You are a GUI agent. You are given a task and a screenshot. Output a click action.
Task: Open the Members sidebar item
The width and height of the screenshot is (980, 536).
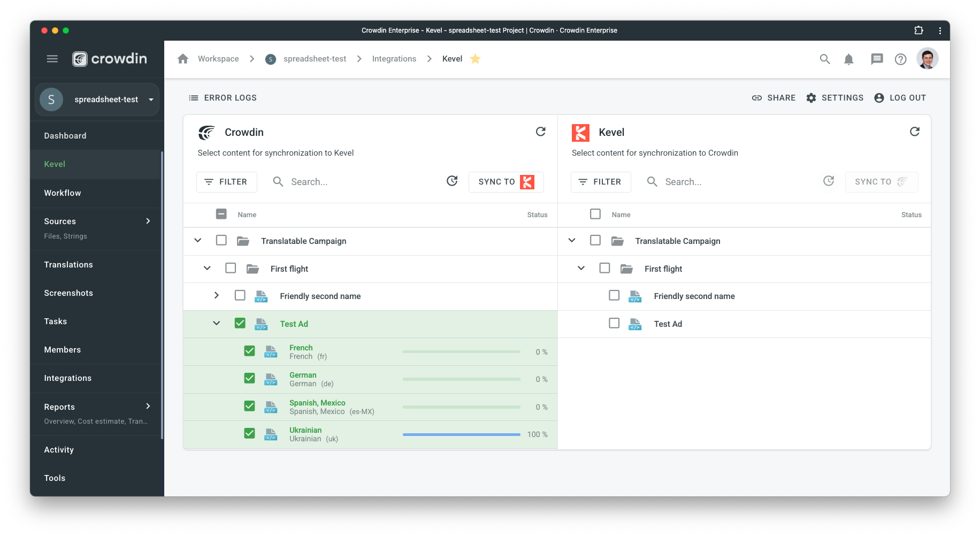point(95,350)
